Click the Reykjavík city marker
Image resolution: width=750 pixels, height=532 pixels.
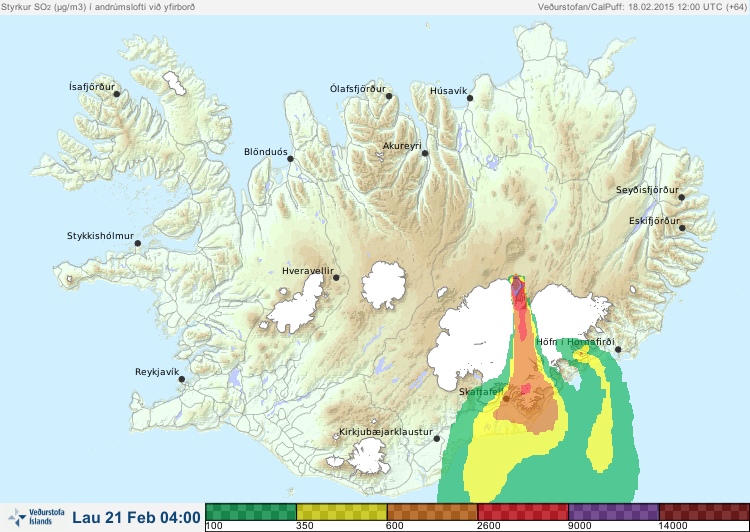click(x=182, y=379)
